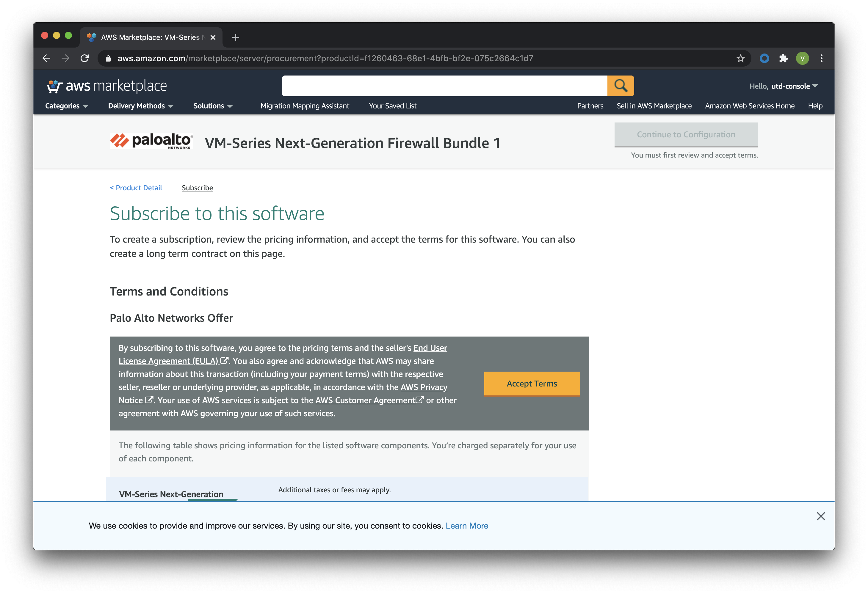Click the 'Subscribe to this software' heading
868x594 pixels.
[x=217, y=213]
